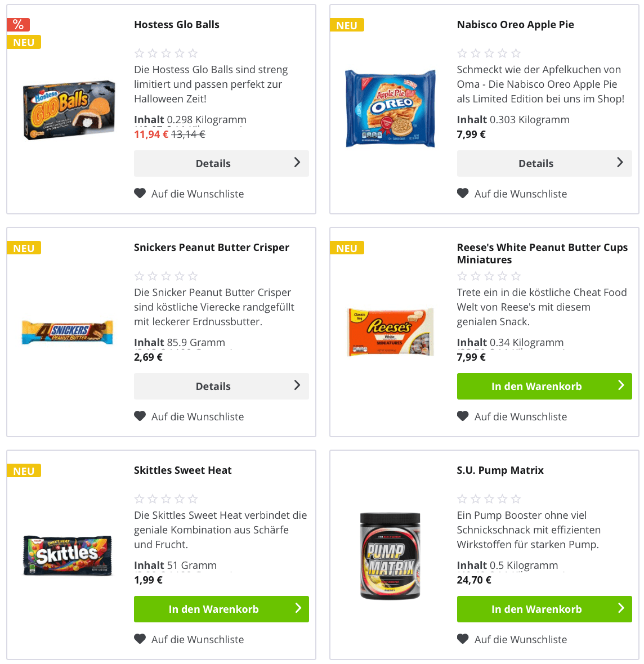Click the red percent sale badge
The height and width of the screenshot is (664, 644).
(x=18, y=25)
